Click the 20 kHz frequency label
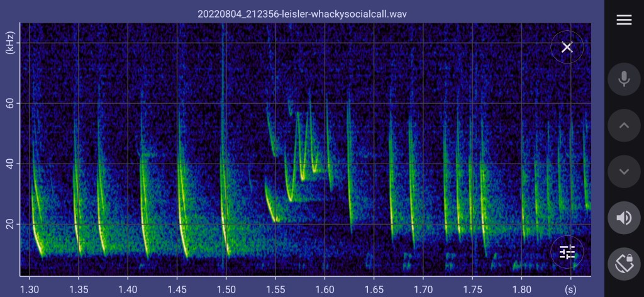 point(11,224)
